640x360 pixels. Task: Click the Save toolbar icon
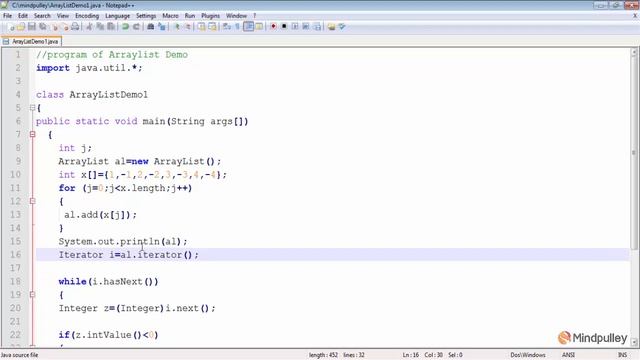[31, 27]
